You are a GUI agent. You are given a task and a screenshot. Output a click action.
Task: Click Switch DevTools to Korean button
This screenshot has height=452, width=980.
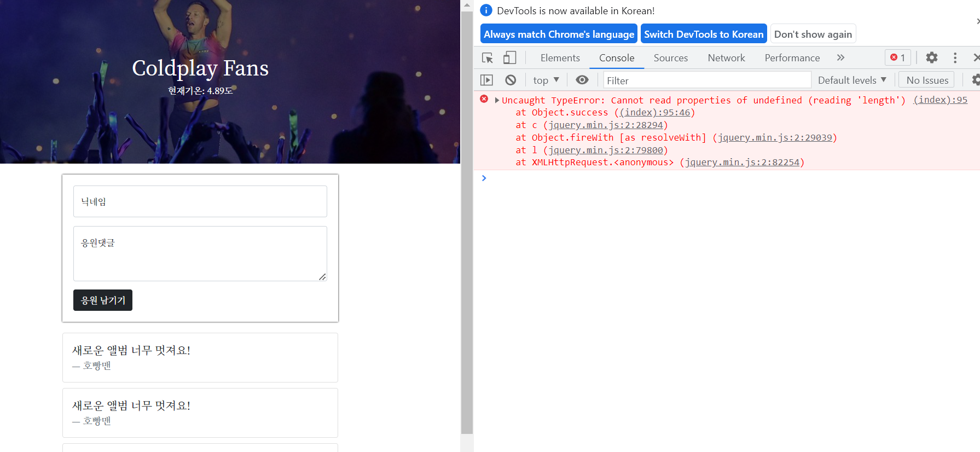[x=704, y=34]
